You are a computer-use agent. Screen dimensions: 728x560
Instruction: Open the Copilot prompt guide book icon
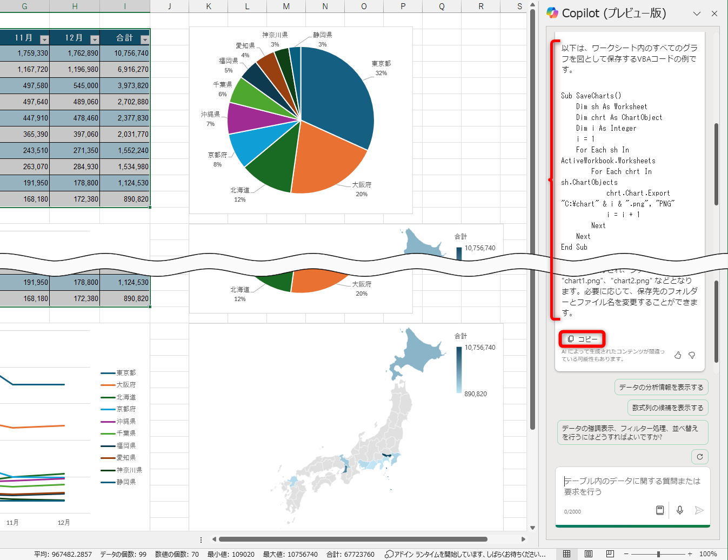660,510
